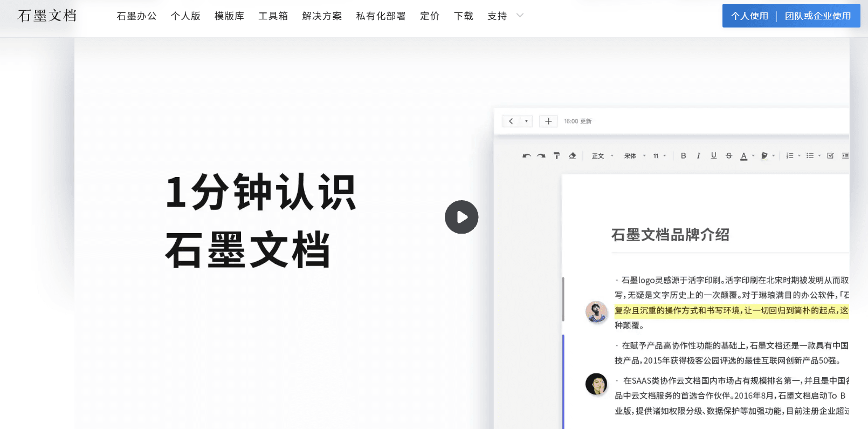Toggle strikethrough formatting
The image size is (868, 429).
point(729,156)
